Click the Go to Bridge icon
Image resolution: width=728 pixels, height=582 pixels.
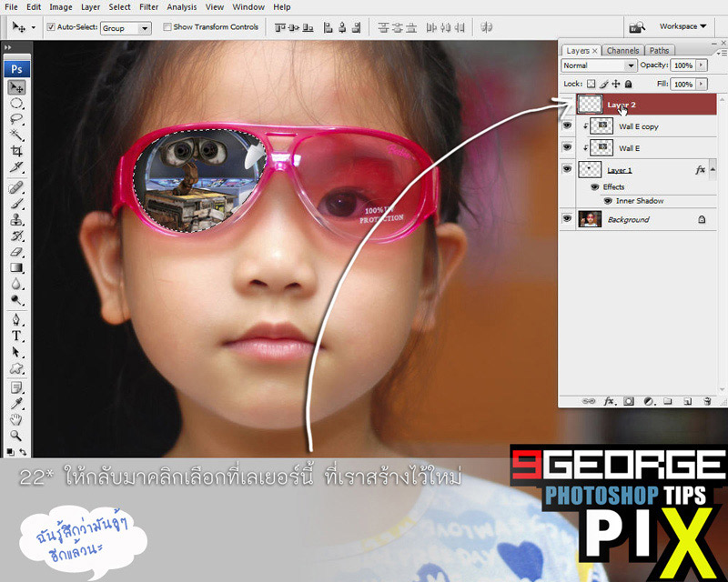(x=637, y=27)
